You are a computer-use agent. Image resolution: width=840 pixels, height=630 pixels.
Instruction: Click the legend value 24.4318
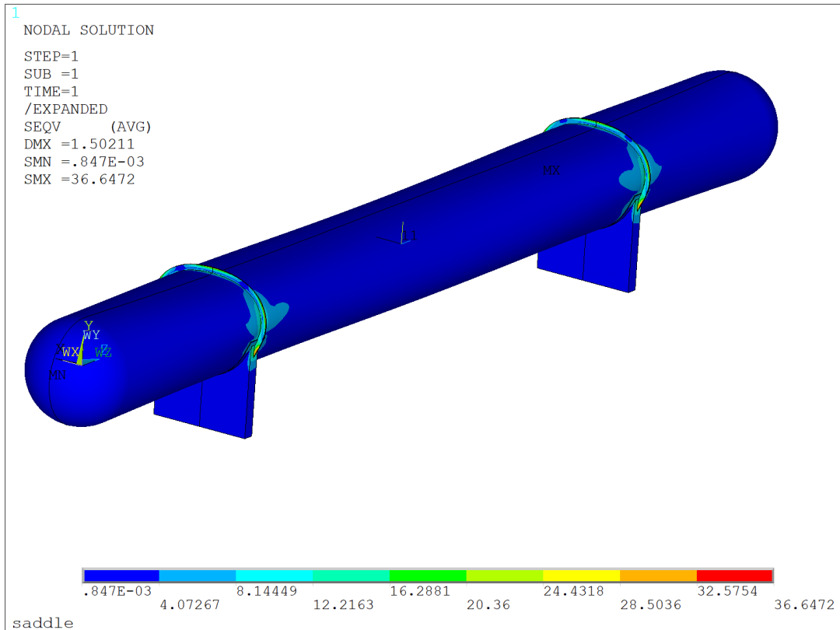pyautogui.click(x=574, y=591)
